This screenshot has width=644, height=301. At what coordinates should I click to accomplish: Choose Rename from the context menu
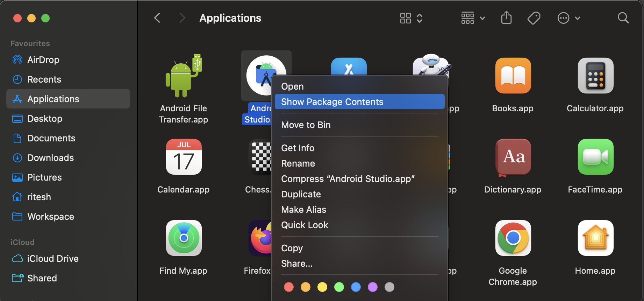360,163
